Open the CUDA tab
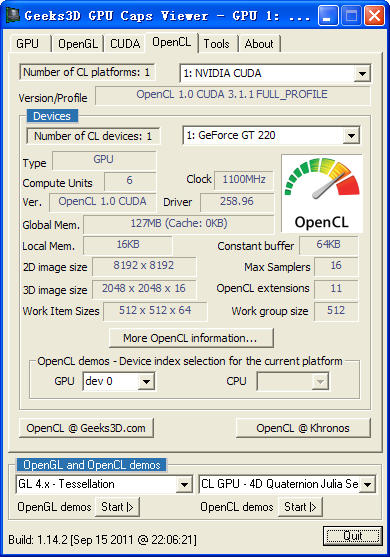Viewport: 390px width, 557px height. [x=125, y=44]
